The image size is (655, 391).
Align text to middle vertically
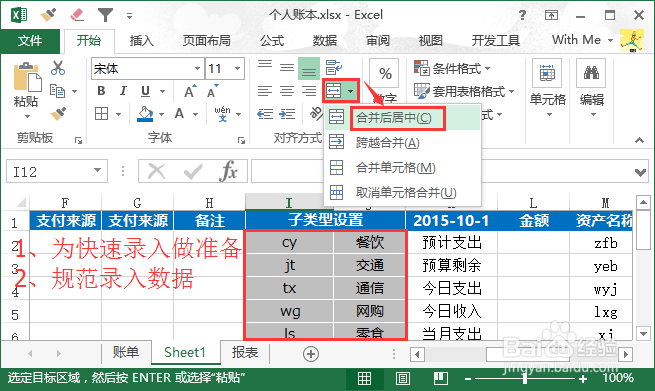(x=287, y=68)
